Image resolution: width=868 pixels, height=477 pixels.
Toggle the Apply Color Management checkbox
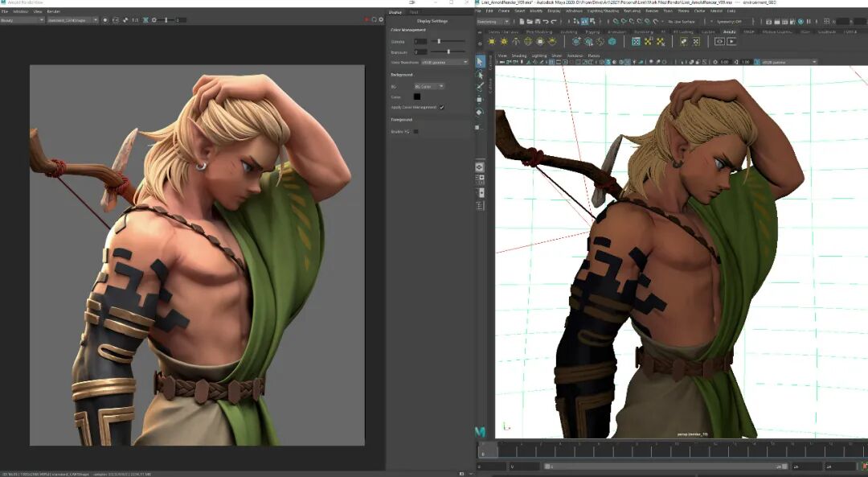(442, 108)
